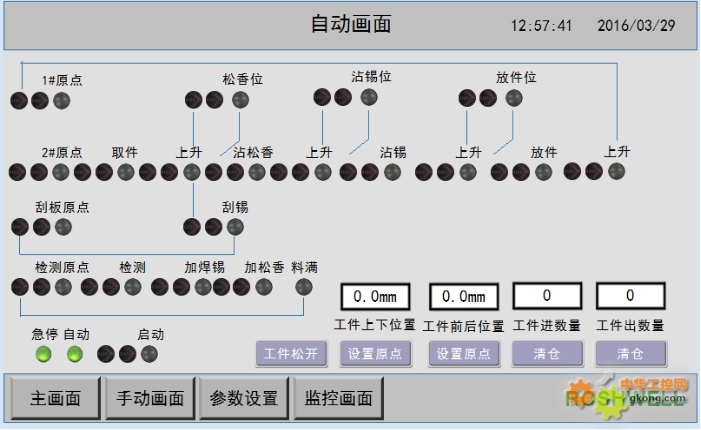This screenshot has width=701, height=430.
Task: Select the 工件进数量 value field
Action: [x=547, y=295]
